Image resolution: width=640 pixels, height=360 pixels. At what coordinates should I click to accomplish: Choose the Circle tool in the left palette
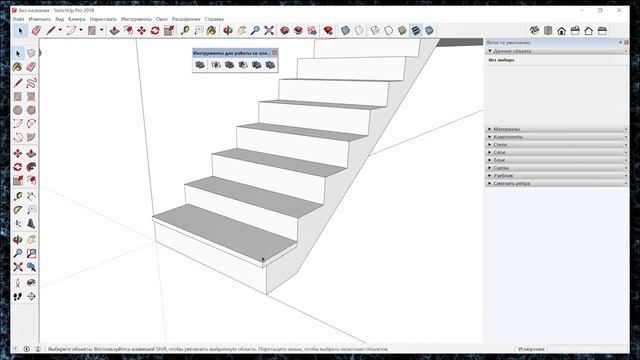(x=18, y=110)
